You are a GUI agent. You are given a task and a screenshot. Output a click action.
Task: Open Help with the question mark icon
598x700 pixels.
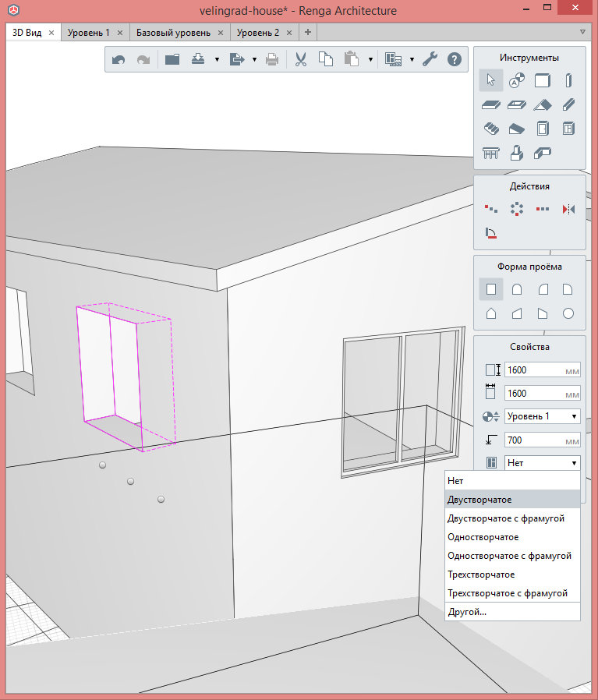pyautogui.click(x=455, y=59)
